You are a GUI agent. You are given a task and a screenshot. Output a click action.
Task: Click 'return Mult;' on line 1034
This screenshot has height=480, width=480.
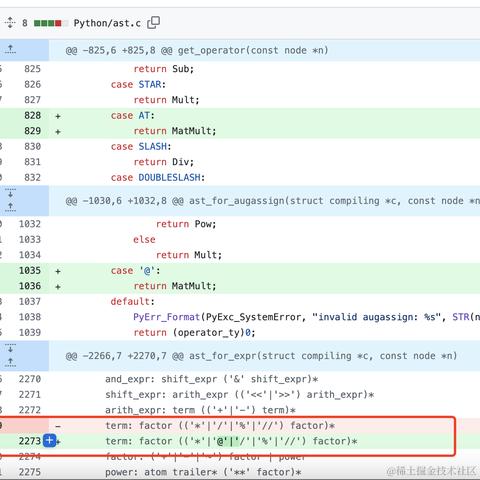(x=189, y=255)
